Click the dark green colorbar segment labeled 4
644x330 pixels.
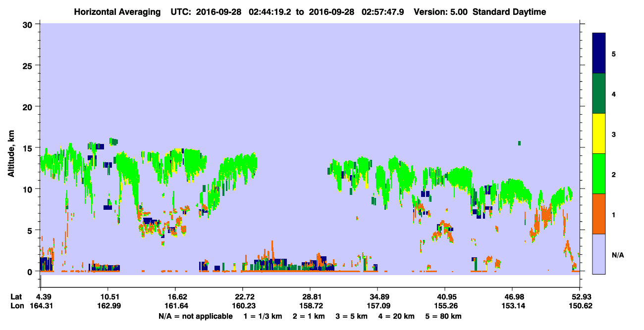coord(599,94)
